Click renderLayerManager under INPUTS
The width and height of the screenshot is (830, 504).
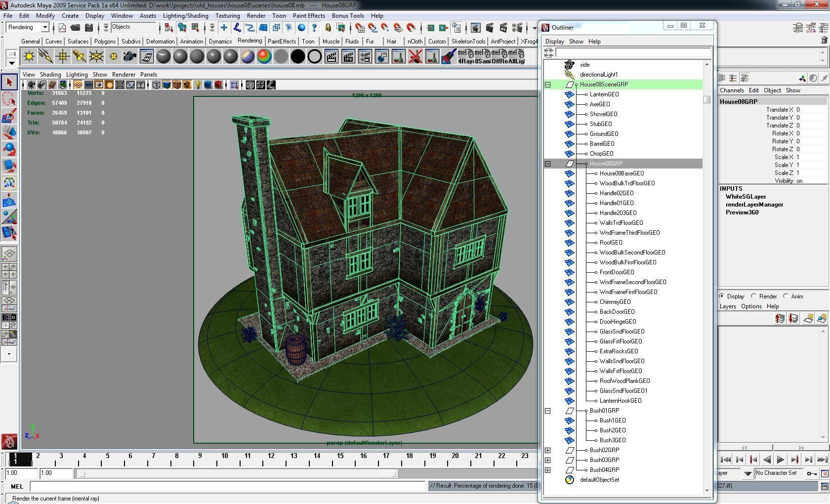(x=754, y=205)
